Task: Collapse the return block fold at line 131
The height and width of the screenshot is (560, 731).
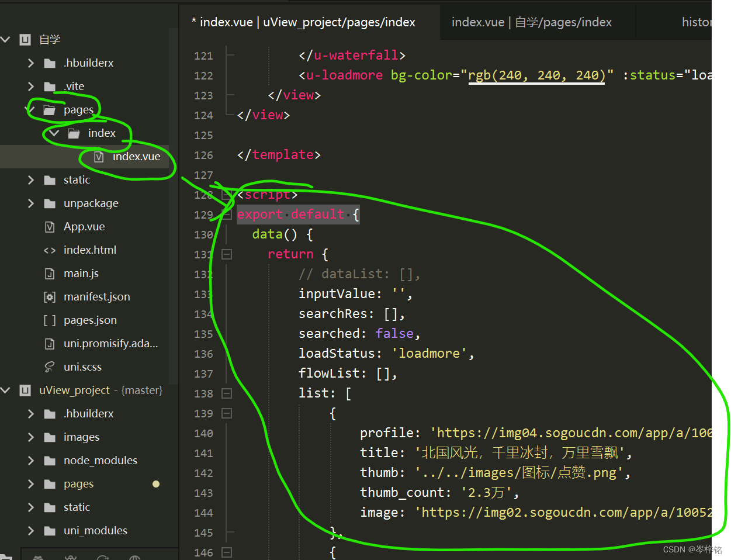Action: pyautogui.click(x=226, y=254)
